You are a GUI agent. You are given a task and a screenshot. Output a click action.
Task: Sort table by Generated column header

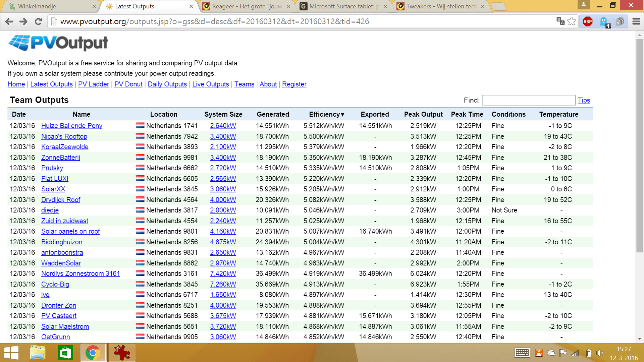273,114
